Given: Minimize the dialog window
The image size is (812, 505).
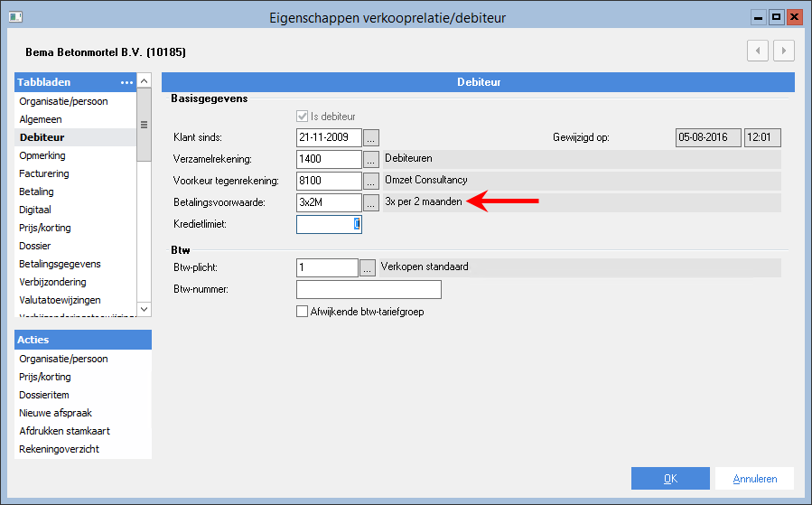Looking at the screenshot, I should point(759,17).
